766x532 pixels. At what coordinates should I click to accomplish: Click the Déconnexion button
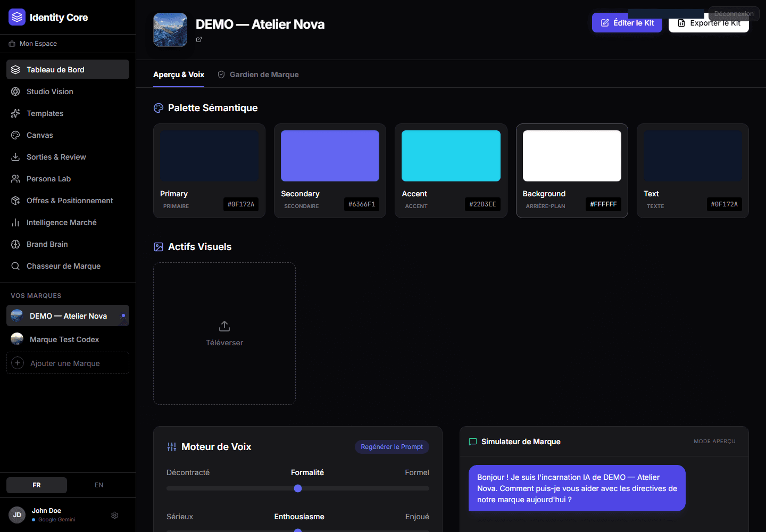point(734,14)
